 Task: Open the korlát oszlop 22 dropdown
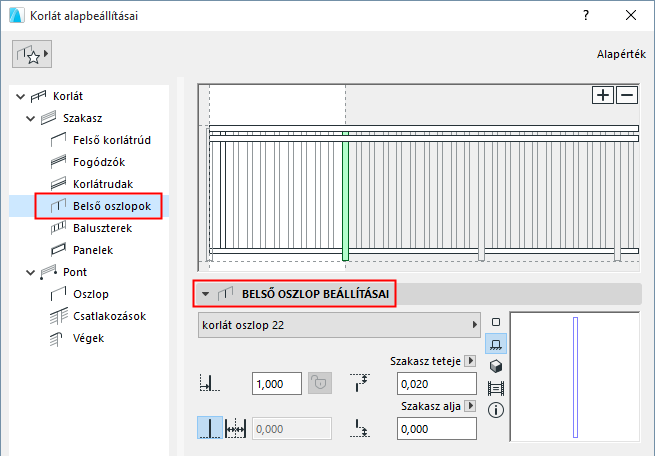[339, 325]
